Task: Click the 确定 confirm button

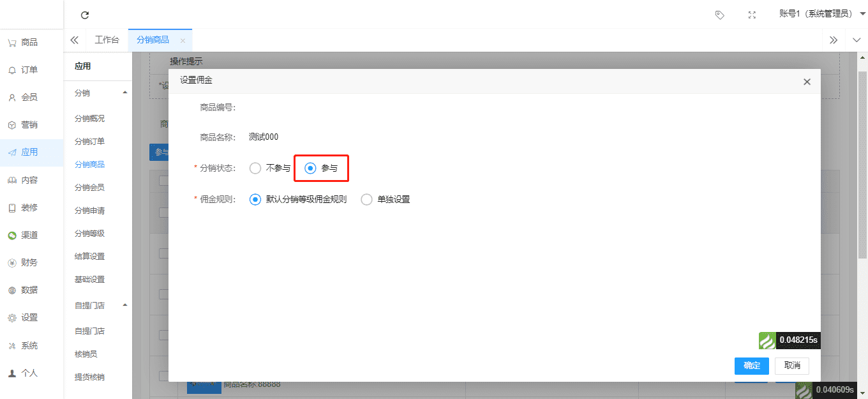Action: tap(752, 366)
